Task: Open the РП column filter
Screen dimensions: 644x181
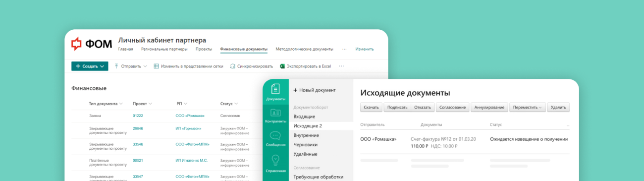Action: point(182,104)
